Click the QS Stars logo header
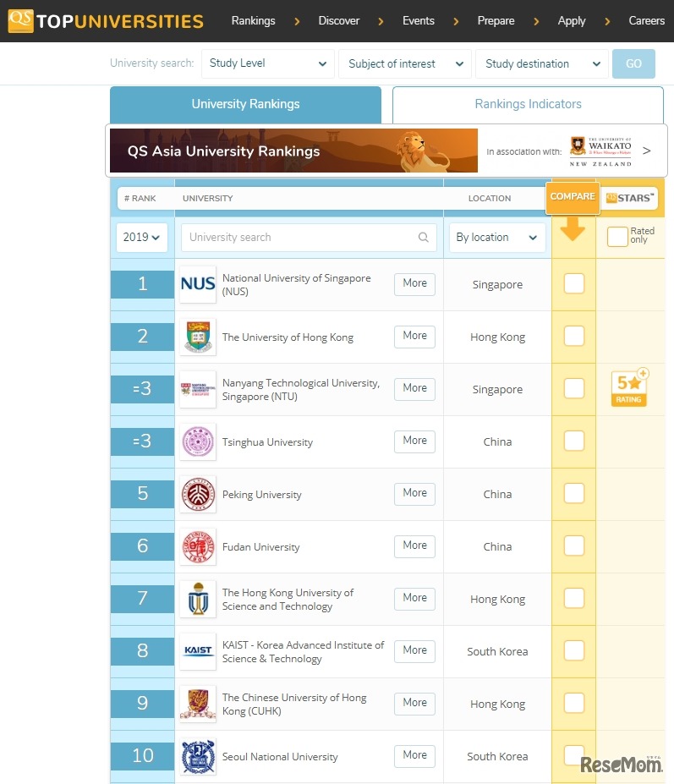Image resolution: width=674 pixels, height=784 pixels. 630,198
